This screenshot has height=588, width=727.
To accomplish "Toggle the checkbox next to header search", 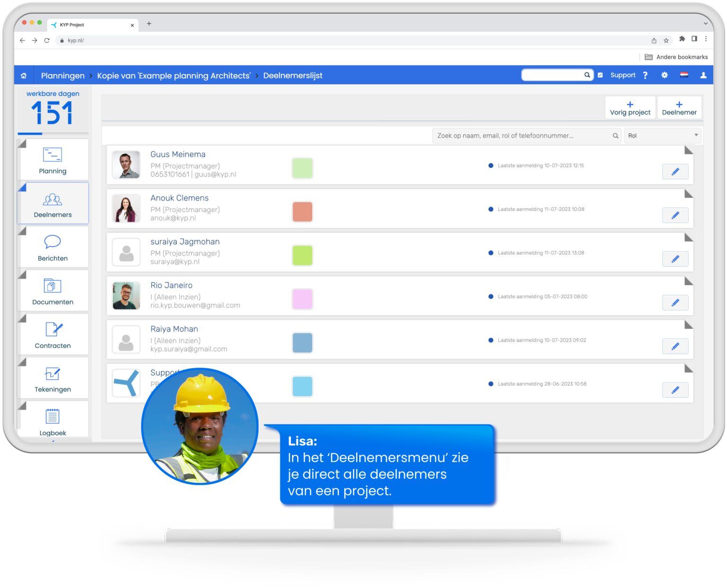I will coord(600,75).
